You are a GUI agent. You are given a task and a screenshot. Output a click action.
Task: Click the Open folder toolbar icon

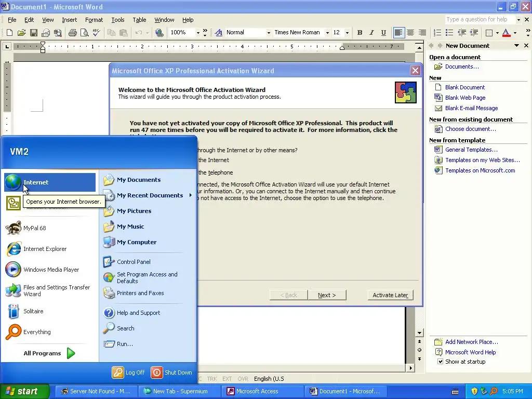pyautogui.click(x=22, y=33)
